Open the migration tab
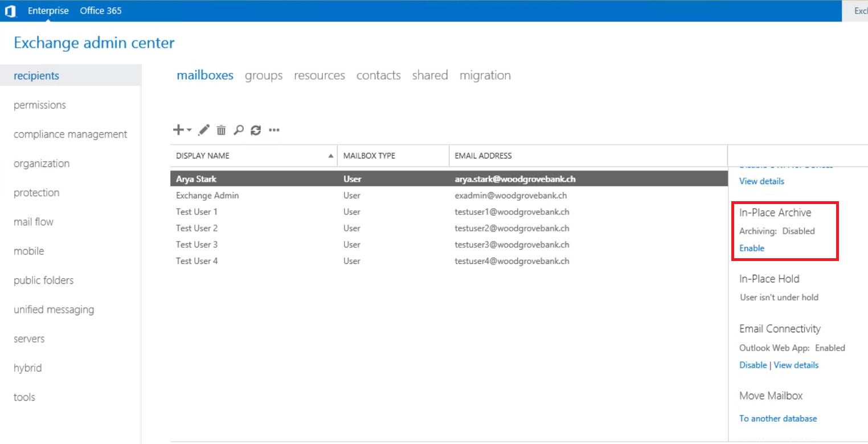This screenshot has height=444, width=868. click(x=485, y=75)
